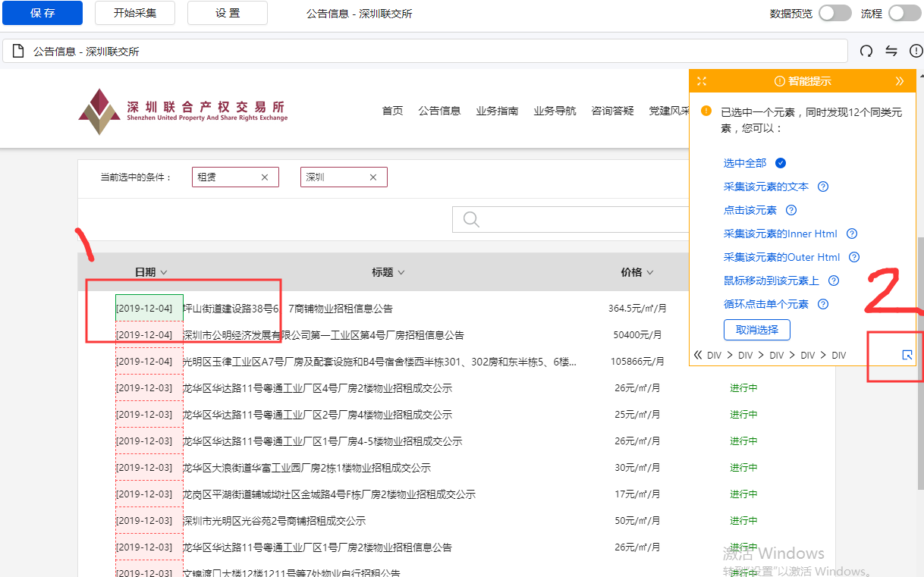Screen dimensions: 924x577
Task: Click the search magnifier icon
Action: (471, 219)
